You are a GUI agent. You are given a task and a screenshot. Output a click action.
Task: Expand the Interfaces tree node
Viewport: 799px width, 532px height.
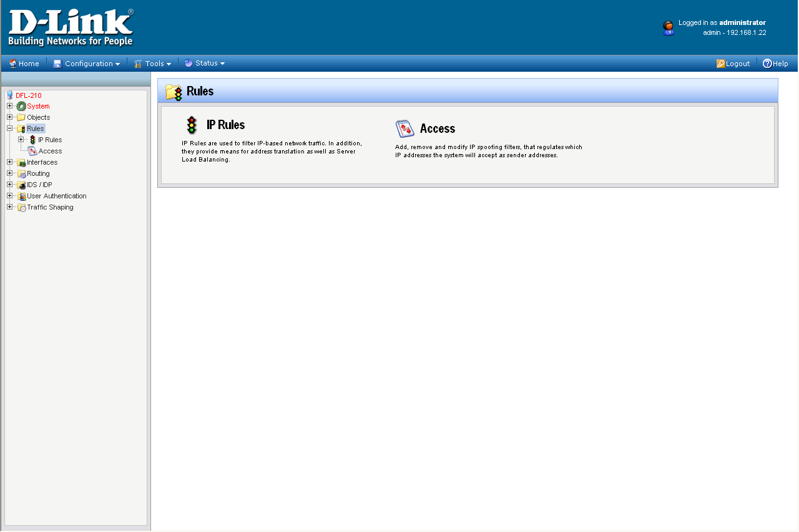(x=9, y=162)
